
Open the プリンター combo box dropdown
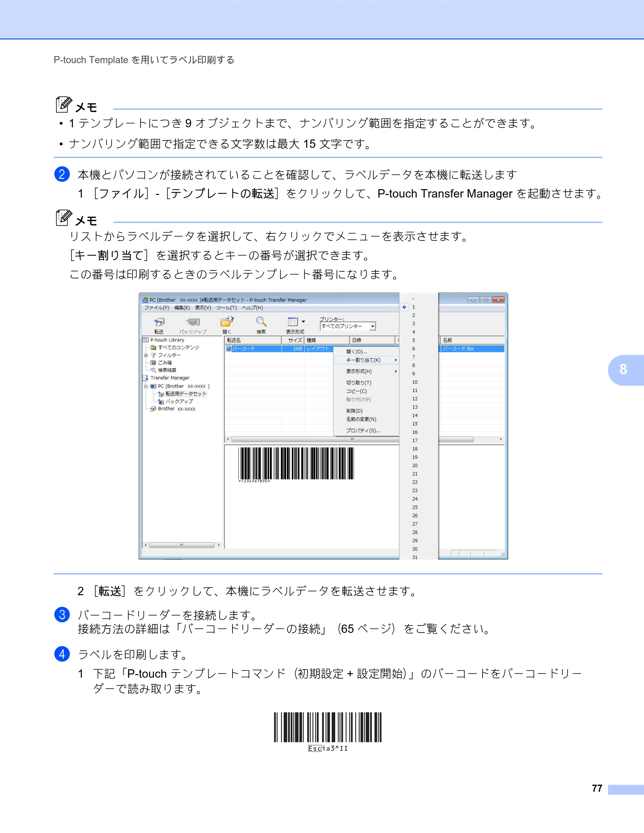click(x=373, y=326)
